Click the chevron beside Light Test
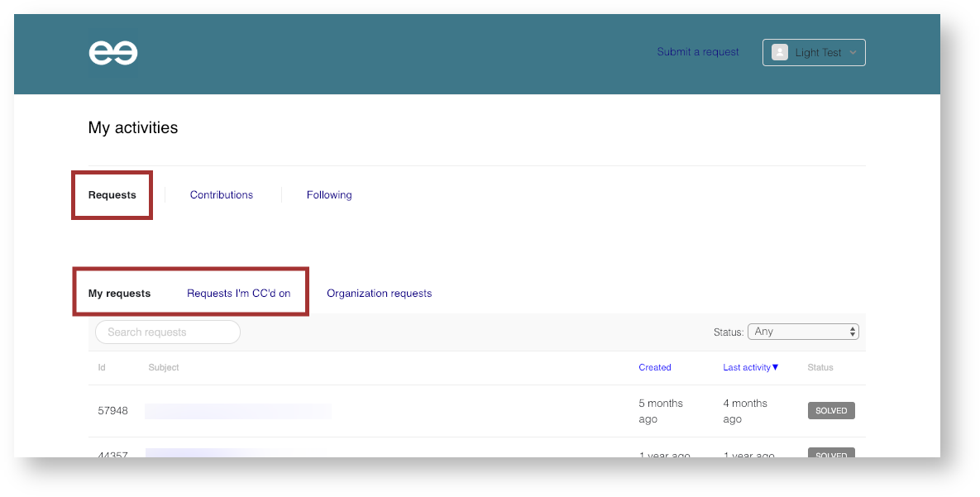 click(853, 53)
